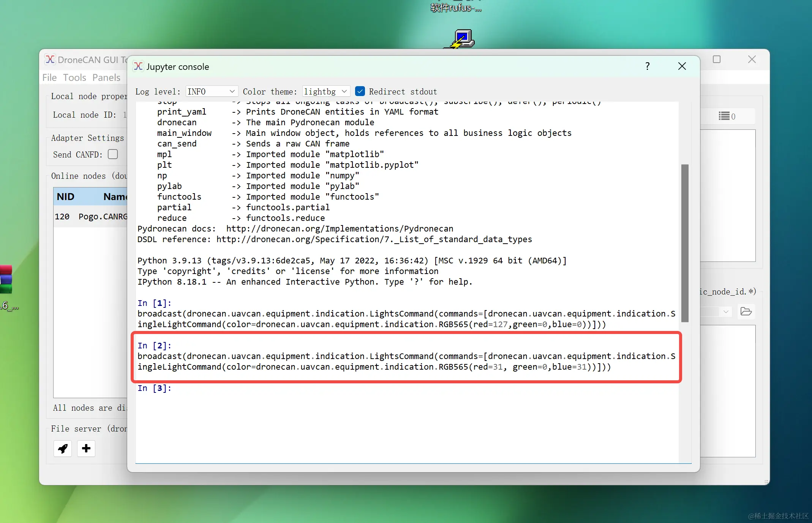This screenshot has width=812, height=523.
Task: Expand the Color theme lightbg dropdown
Action: pyautogui.click(x=326, y=91)
